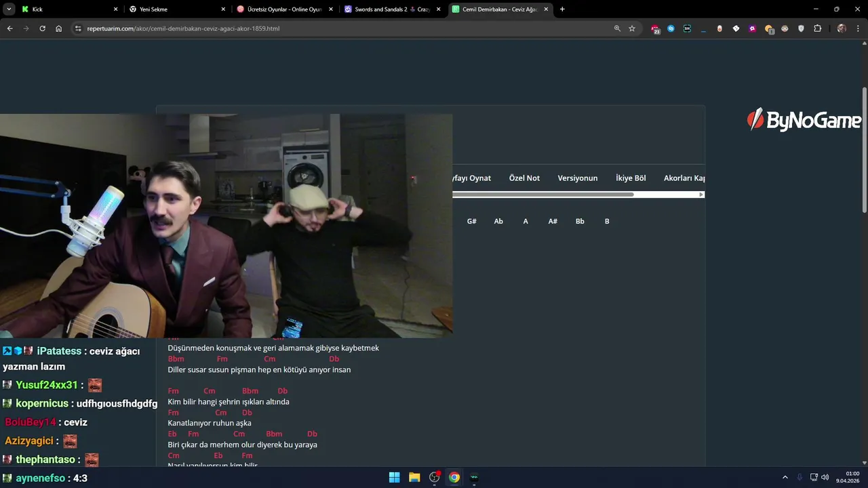This screenshot has width=868, height=488.
Task: Reload the repertuarim page
Action: click(x=42, y=28)
